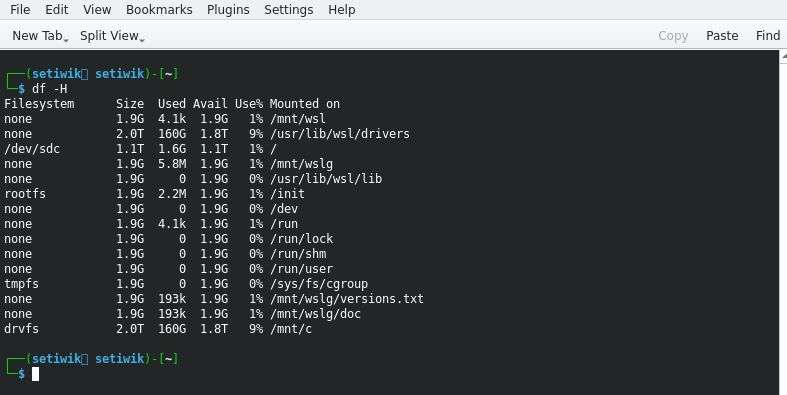Image resolution: width=787 pixels, height=395 pixels.
Task: Open the Bookmarks menu
Action: point(159,10)
